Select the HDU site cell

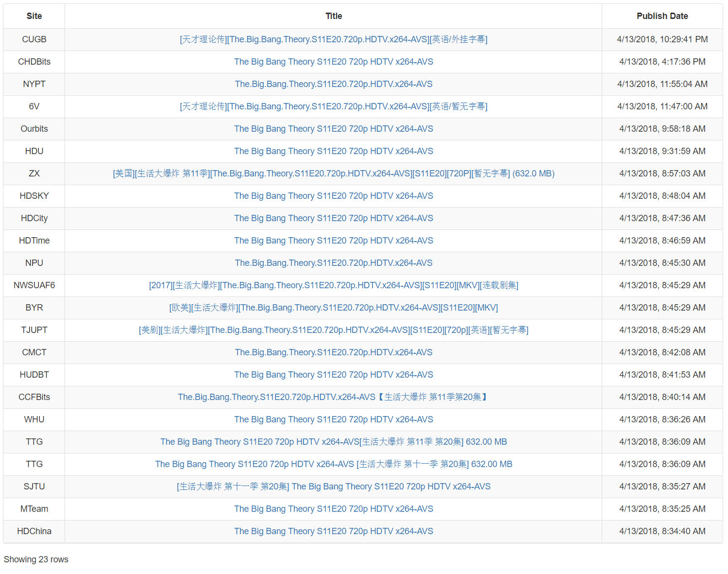click(x=34, y=151)
